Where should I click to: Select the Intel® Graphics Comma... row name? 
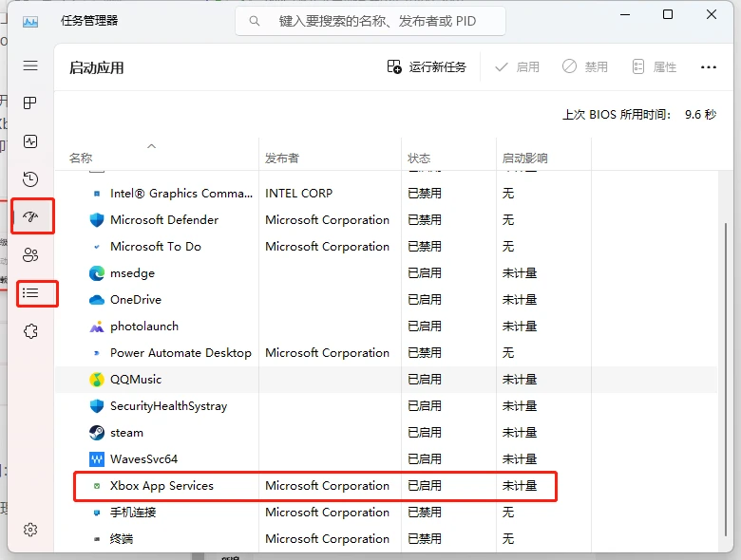pyautogui.click(x=181, y=193)
